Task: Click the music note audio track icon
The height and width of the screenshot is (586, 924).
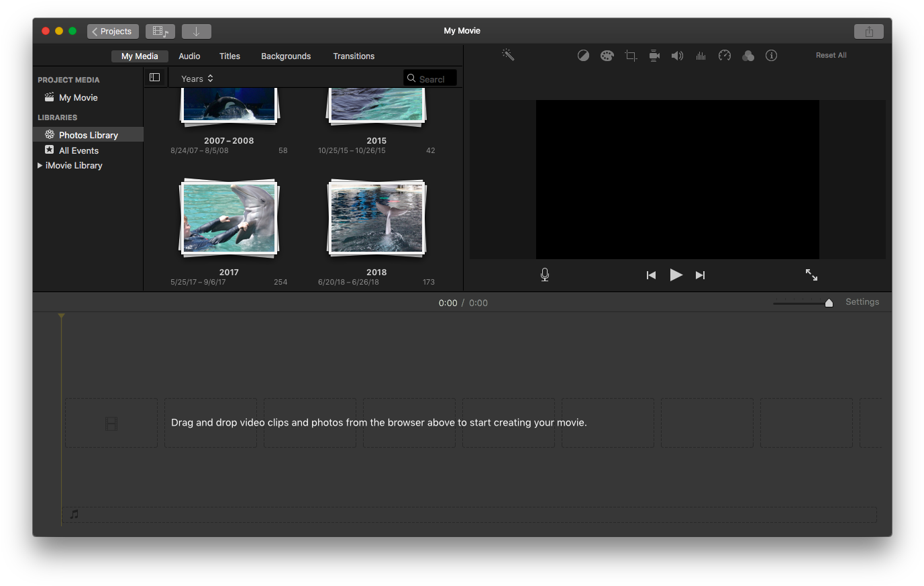Action: [74, 514]
